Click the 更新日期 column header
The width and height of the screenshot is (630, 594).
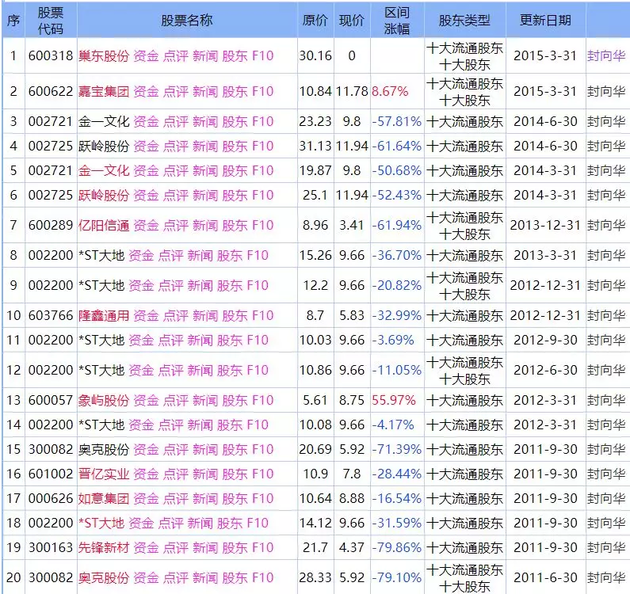[545, 20]
